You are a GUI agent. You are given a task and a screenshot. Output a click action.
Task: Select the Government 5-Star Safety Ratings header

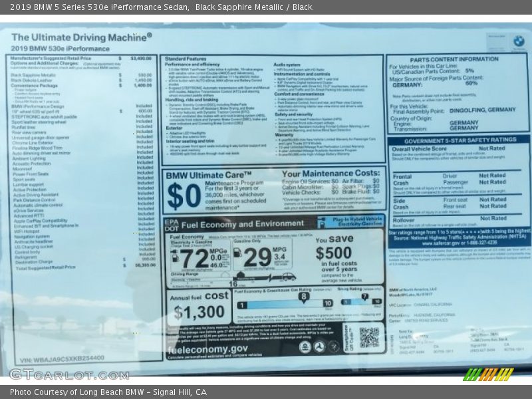tap(460, 140)
